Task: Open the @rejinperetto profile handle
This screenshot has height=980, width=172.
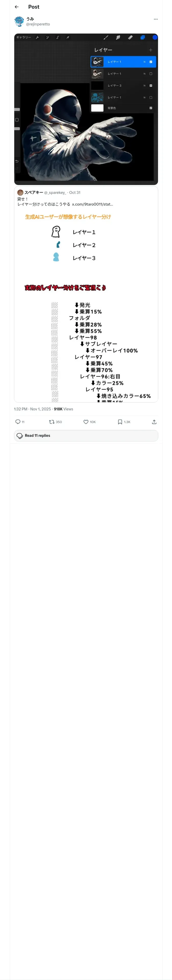Action: (38, 24)
